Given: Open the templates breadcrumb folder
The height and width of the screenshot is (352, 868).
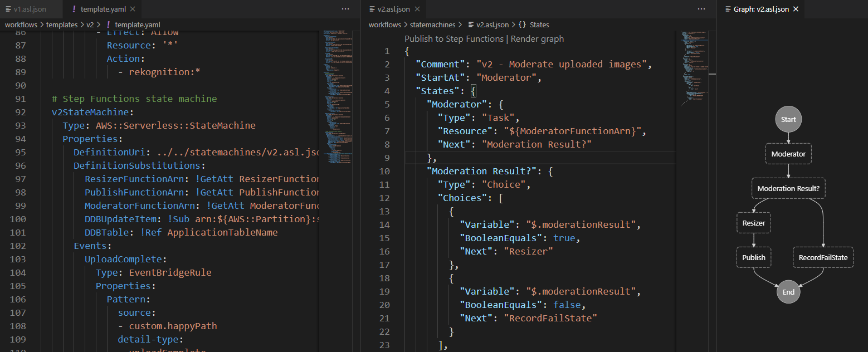Looking at the screenshot, I should click(x=61, y=25).
